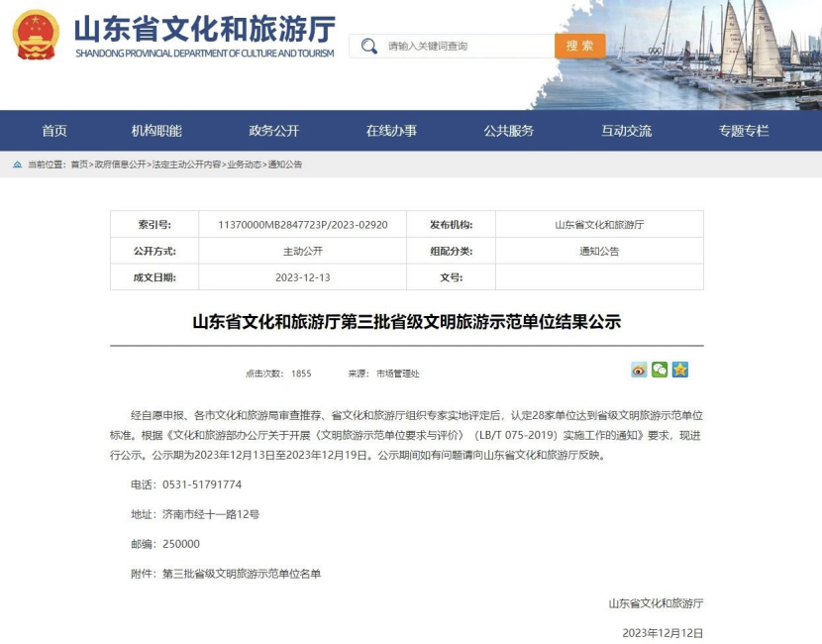Click the national emblem logo

pyautogui.click(x=36, y=36)
